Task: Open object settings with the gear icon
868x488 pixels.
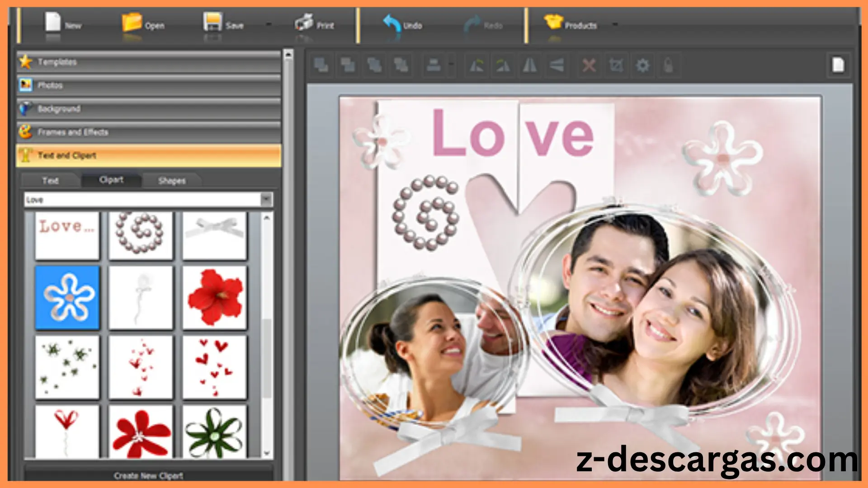Action: coord(642,66)
